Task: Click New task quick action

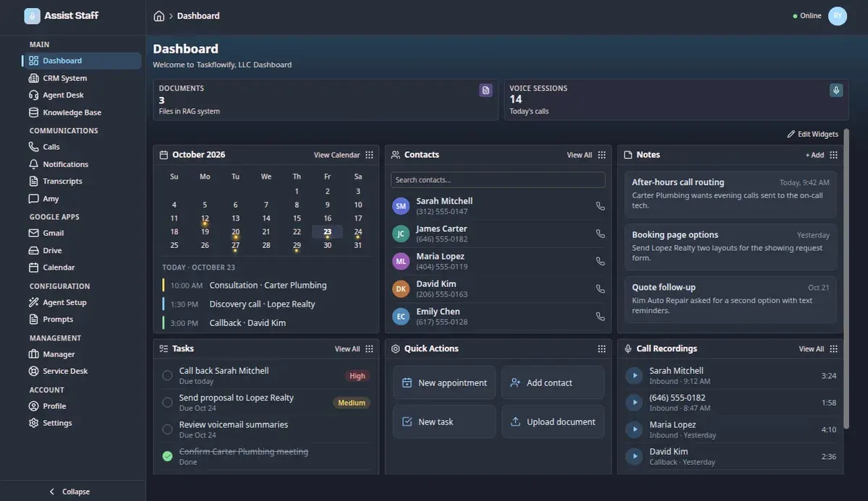Action: coord(444,421)
